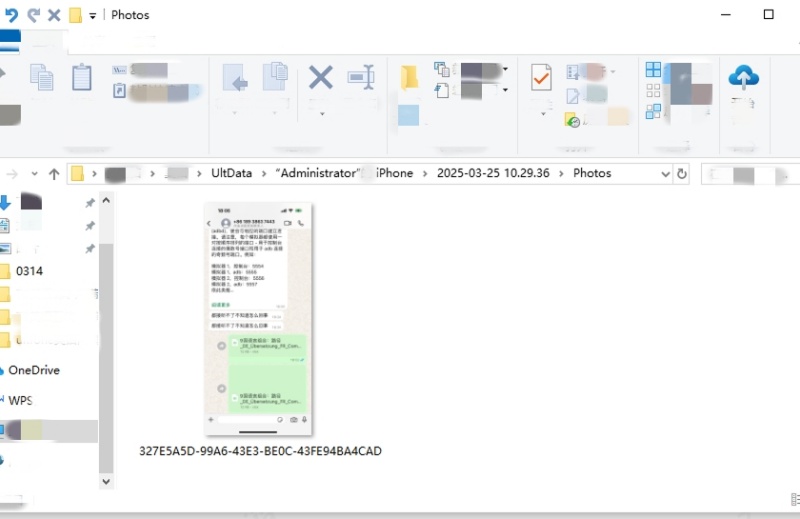Click the Refresh button beside the address bar
Viewport: 800px width, 519px height.
[682, 174]
